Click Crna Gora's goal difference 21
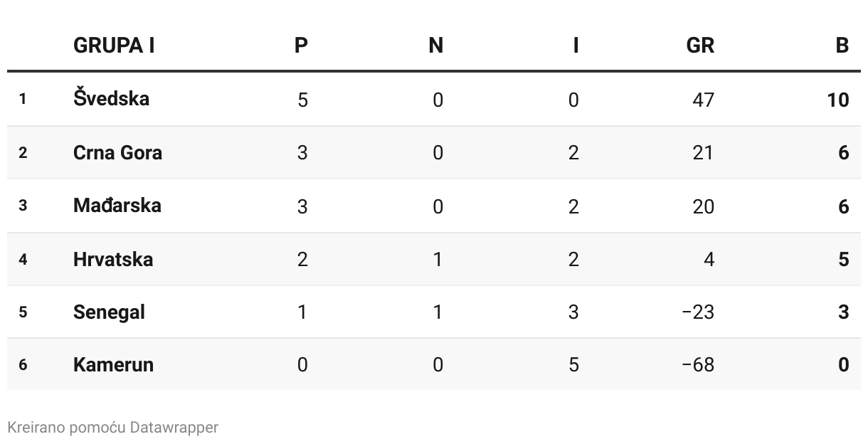868x444 pixels. point(702,153)
